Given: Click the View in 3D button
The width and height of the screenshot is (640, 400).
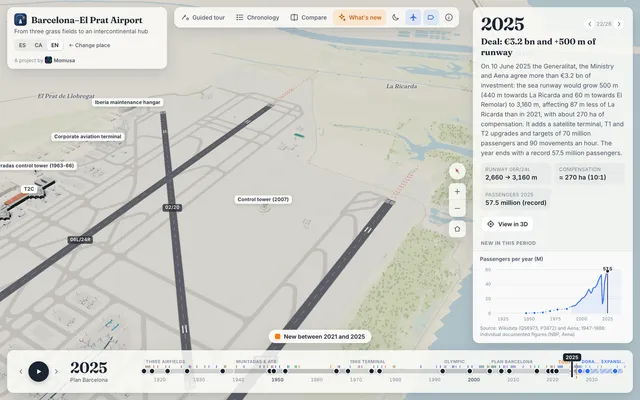Looking at the screenshot, I should (x=507, y=224).
